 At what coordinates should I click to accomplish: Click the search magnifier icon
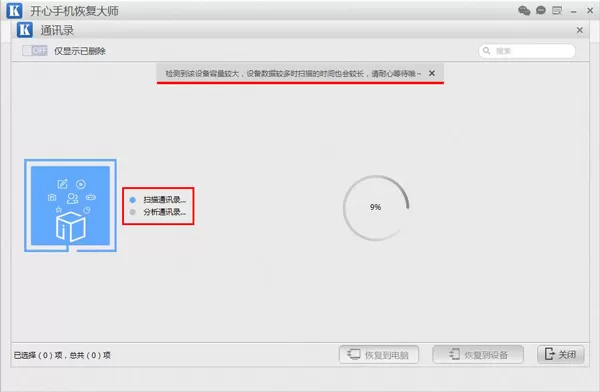(486, 51)
